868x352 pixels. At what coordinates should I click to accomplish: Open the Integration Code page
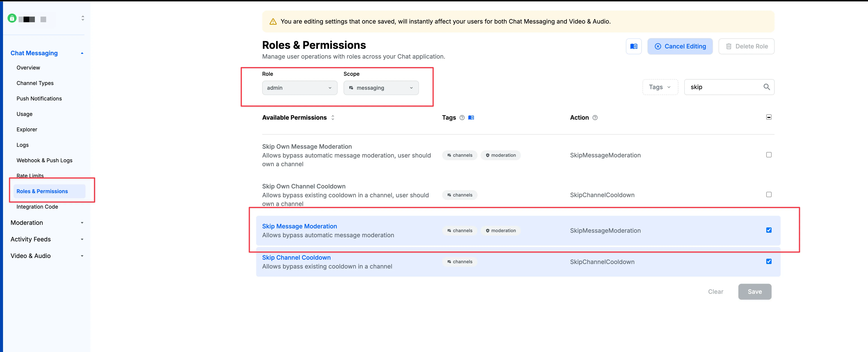pos(37,207)
